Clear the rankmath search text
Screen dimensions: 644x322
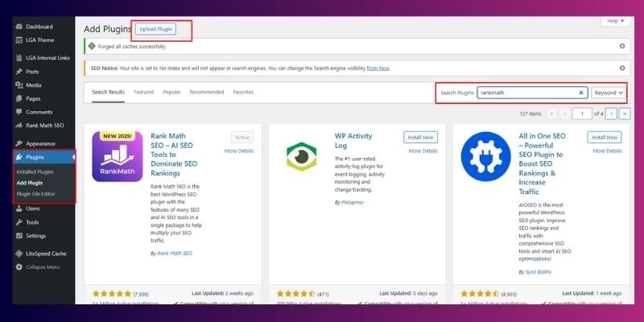click(580, 93)
